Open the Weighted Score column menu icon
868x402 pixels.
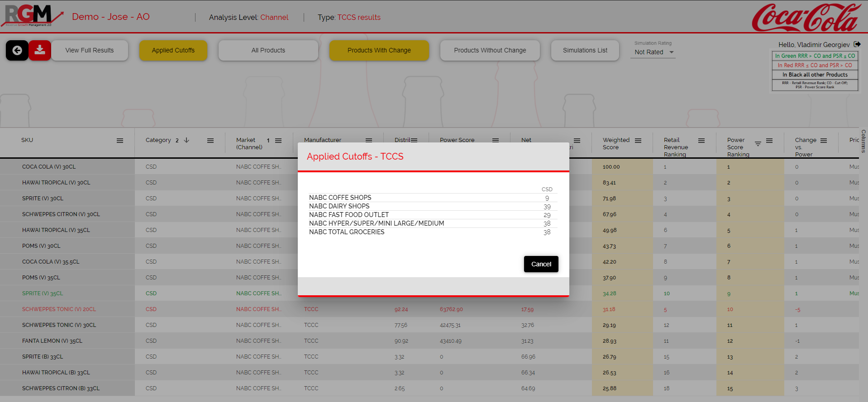(638, 141)
